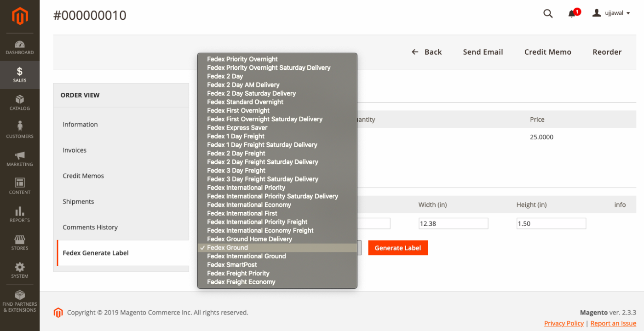Choose Fedex Priority Overnight option
The image size is (644, 331).
pos(277,59)
